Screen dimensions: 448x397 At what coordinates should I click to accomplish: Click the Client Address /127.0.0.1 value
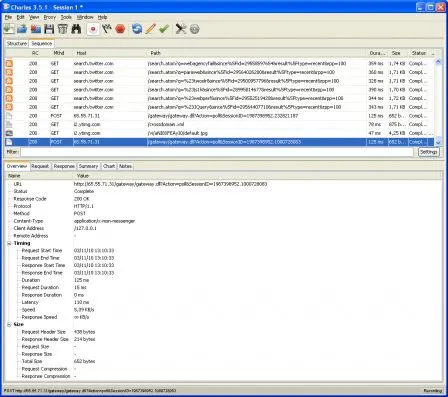[x=85, y=228]
